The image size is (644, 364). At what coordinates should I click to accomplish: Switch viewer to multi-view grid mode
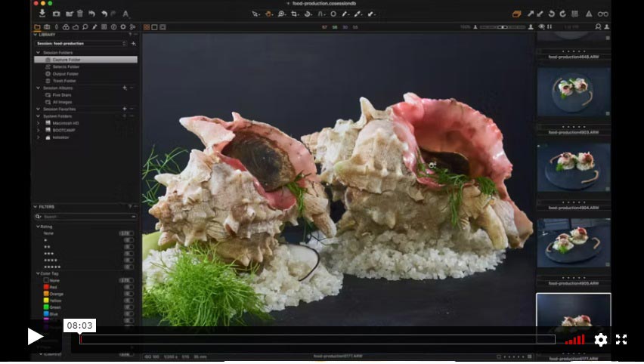point(147,27)
